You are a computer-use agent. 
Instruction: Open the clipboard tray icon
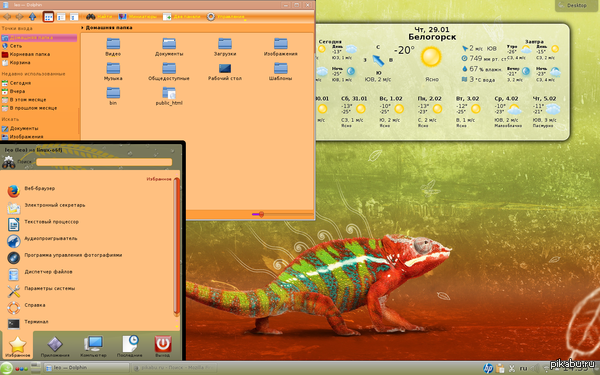(x=500, y=368)
